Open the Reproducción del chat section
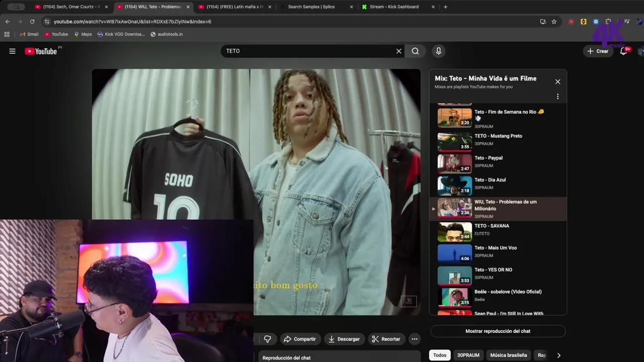The width and height of the screenshot is (644, 362). [340, 357]
